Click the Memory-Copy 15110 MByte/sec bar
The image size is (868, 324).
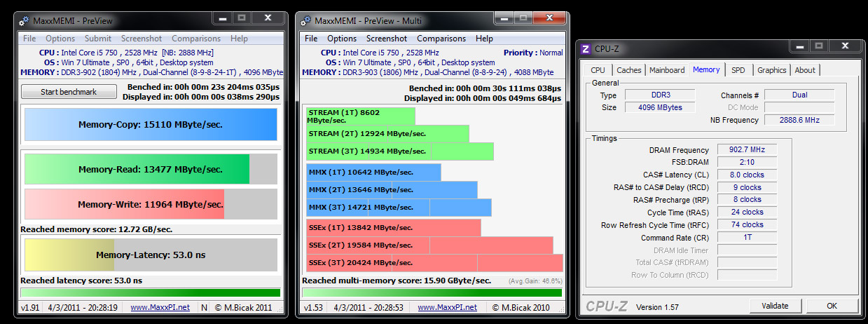151,125
